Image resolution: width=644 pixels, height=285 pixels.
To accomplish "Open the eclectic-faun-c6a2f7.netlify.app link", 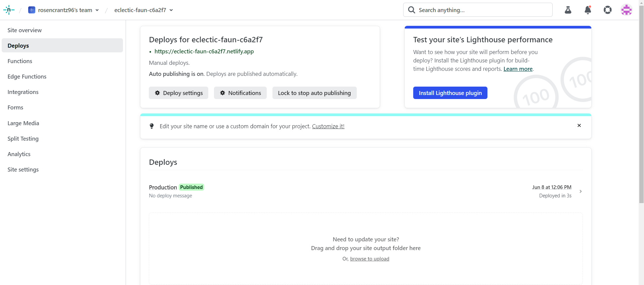I will (x=204, y=51).
